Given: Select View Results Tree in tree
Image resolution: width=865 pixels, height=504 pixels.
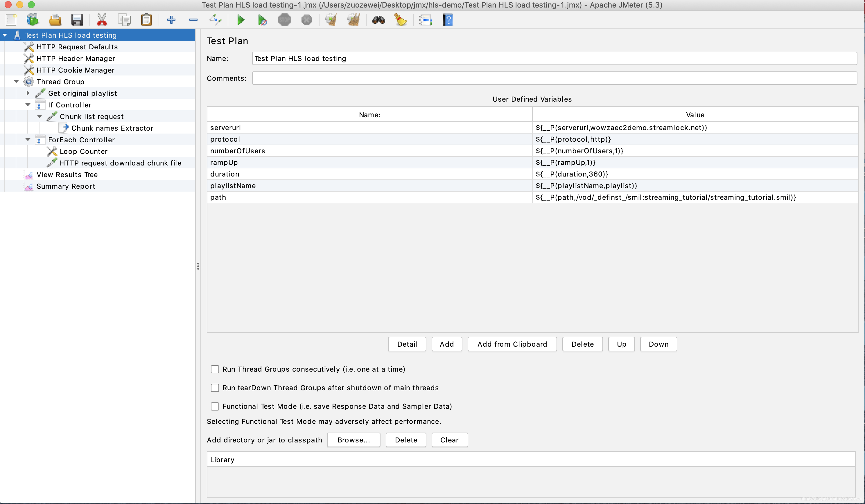Looking at the screenshot, I should pos(67,175).
